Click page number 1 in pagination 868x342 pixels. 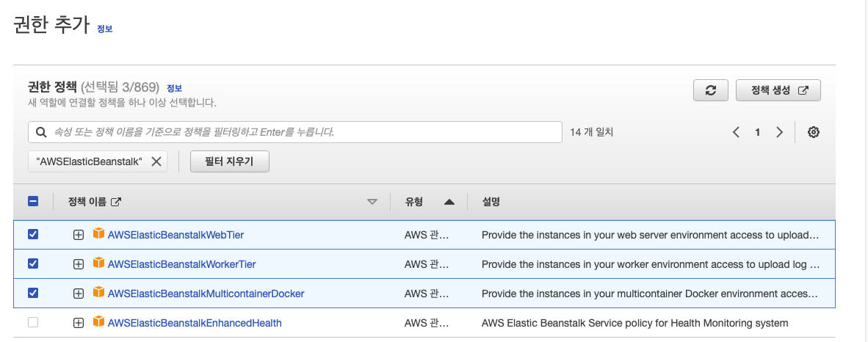click(758, 132)
